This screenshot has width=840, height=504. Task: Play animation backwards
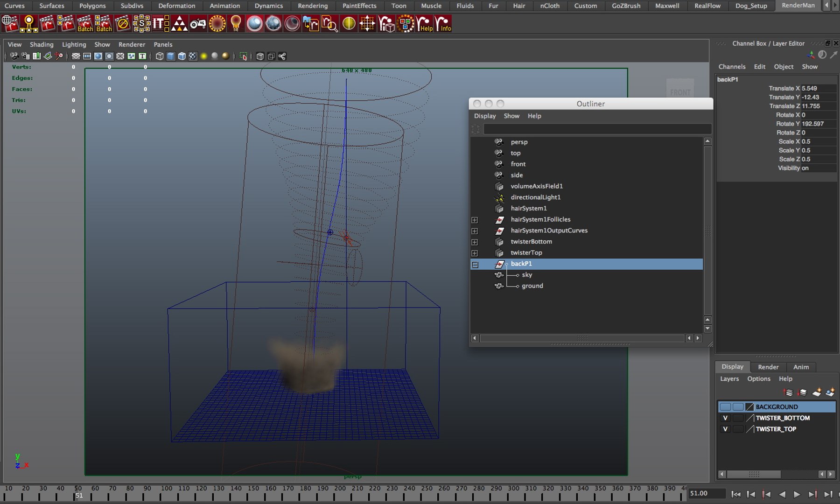782,494
